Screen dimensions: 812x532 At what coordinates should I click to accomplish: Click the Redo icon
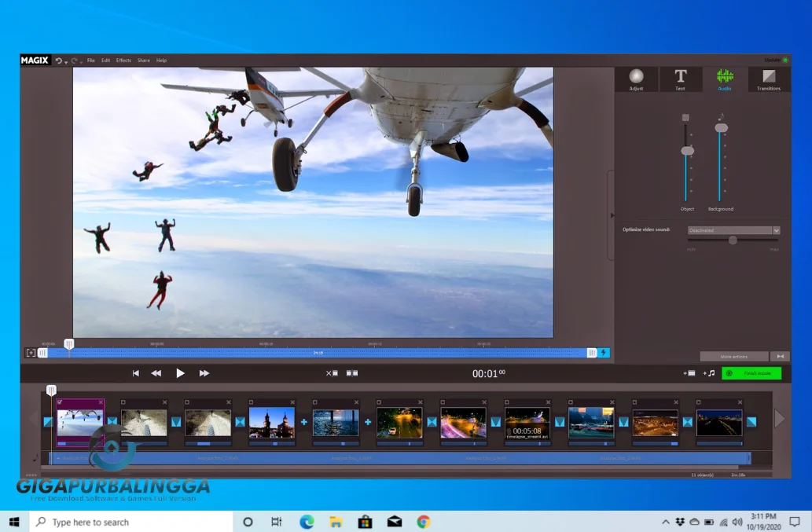tap(75, 61)
